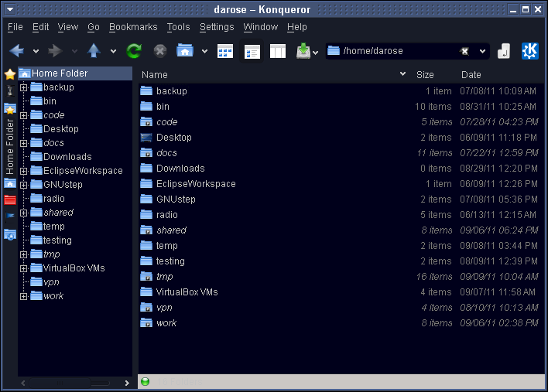548x392 pixels.
Task: Open the Edit menu
Action: 40,27
